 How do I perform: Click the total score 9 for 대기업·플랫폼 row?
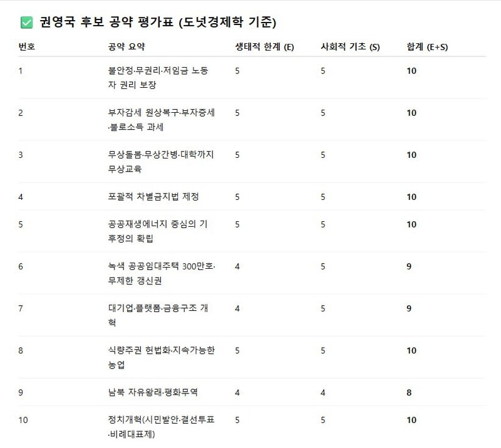click(x=409, y=308)
